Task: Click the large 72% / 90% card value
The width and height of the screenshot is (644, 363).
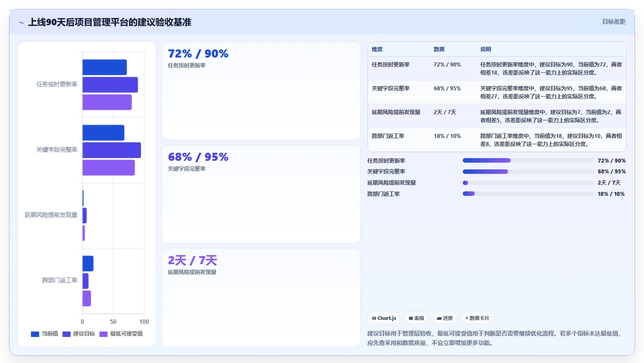Action: pos(198,53)
